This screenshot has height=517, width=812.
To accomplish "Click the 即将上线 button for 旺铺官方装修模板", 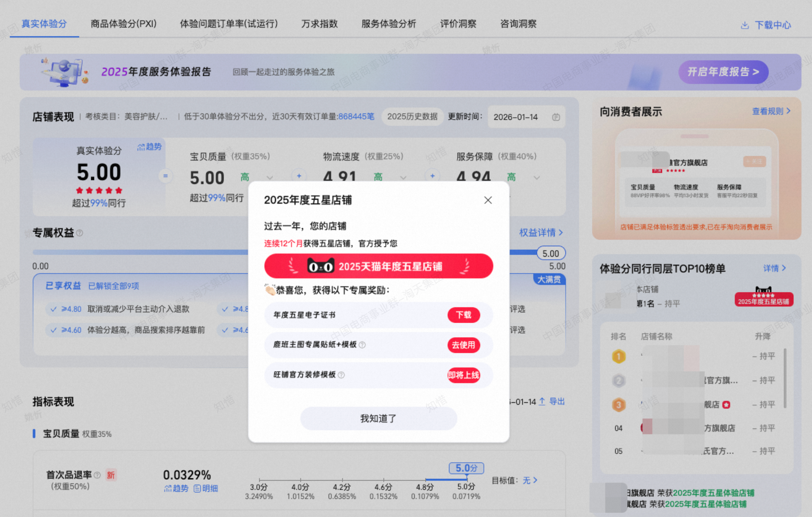I will (x=464, y=375).
